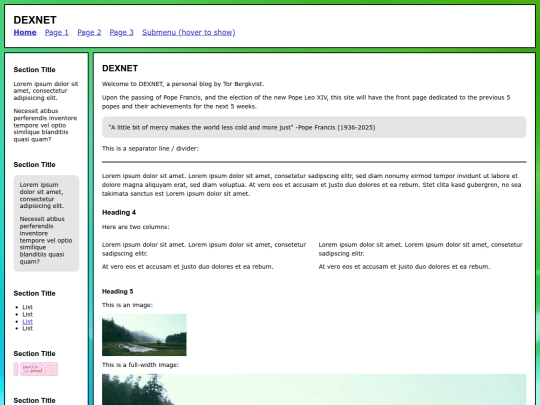Follow the linked List item in the sidebar
Screen dimensions: 540x405
pos(28,321)
